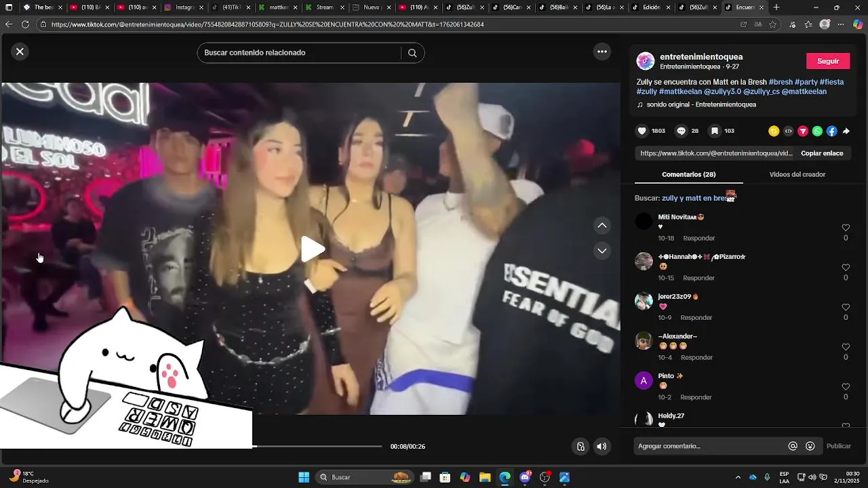
Task: Switch to the Stream browser tab
Action: [325, 7]
